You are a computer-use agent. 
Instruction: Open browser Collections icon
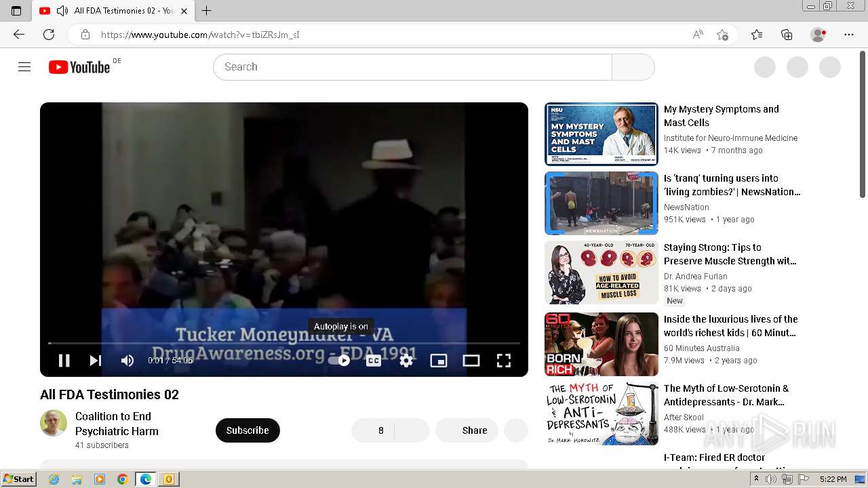pyautogui.click(x=787, y=35)
